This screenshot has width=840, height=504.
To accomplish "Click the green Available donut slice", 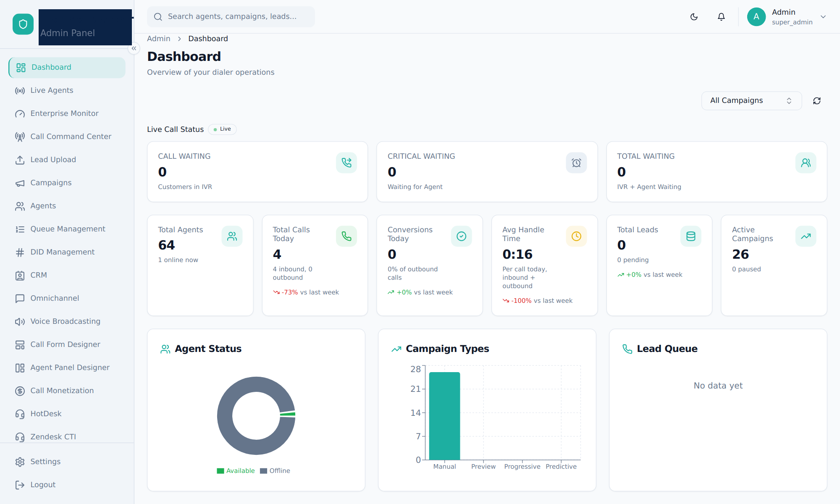I will point(288,414).
